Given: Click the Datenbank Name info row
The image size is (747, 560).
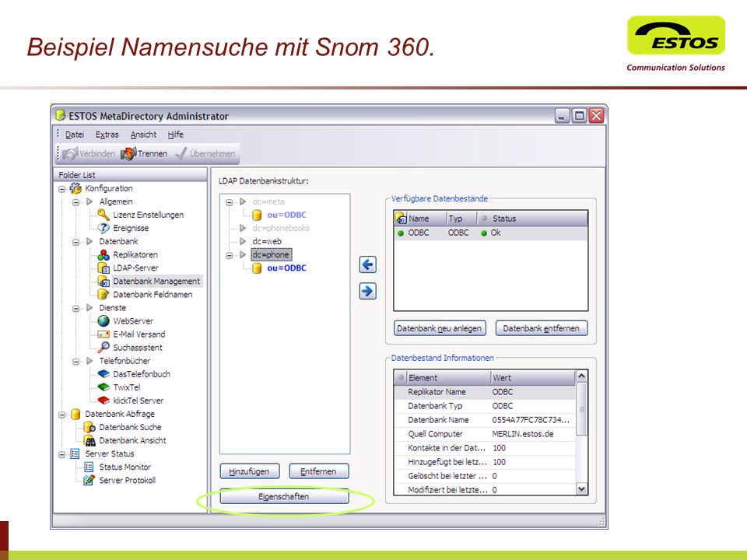Looking at the screenshot, I should click(x=485, y=420).
